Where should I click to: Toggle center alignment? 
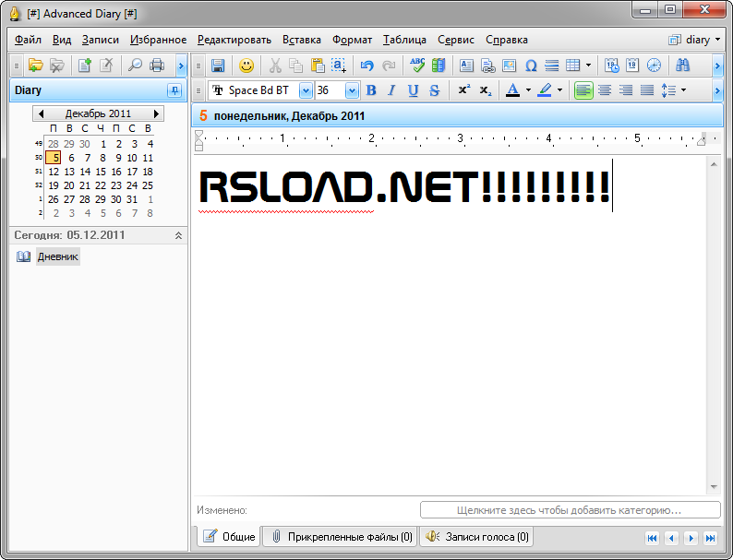(605, 90)
